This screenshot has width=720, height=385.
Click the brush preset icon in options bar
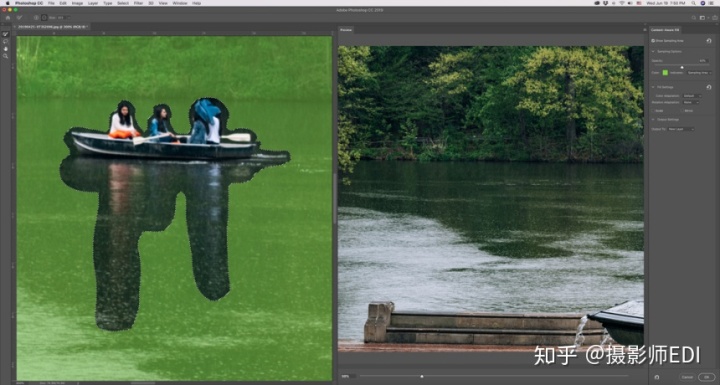point(19,17)
